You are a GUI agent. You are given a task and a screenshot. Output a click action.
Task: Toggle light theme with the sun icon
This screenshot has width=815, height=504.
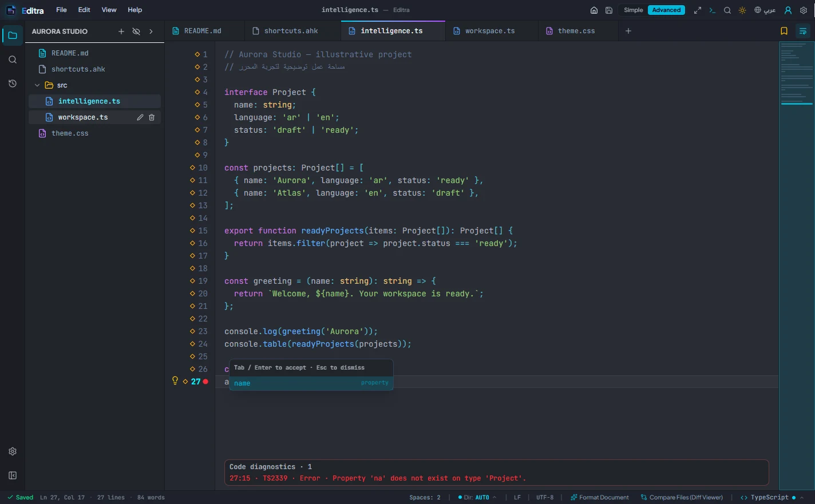click(742, 10)
